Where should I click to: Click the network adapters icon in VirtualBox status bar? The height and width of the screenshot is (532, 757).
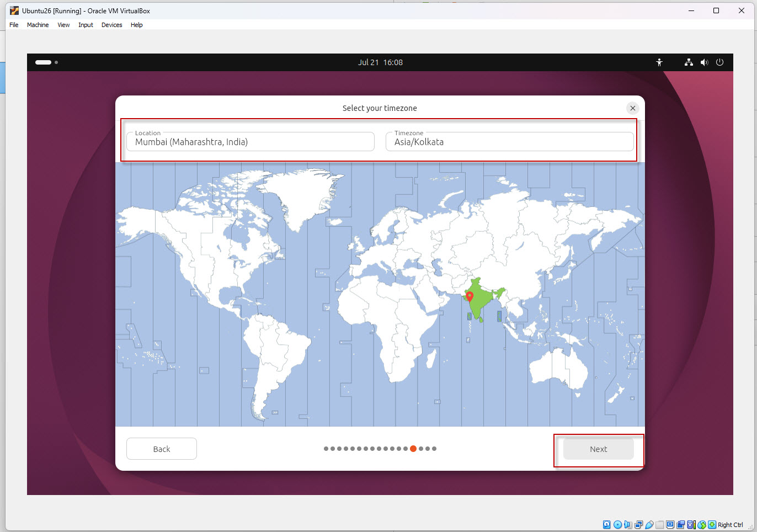(639, 525)
